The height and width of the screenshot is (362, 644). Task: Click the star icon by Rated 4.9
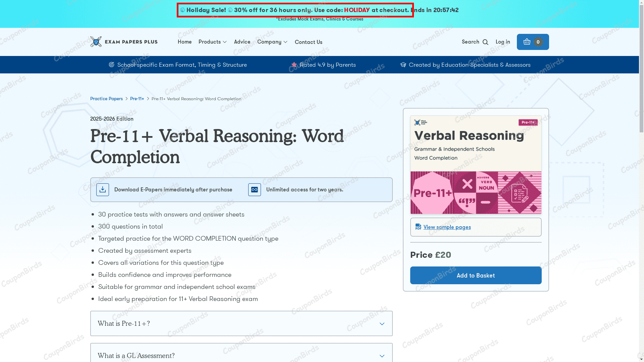pyautogui.click(x=294, y=65)
